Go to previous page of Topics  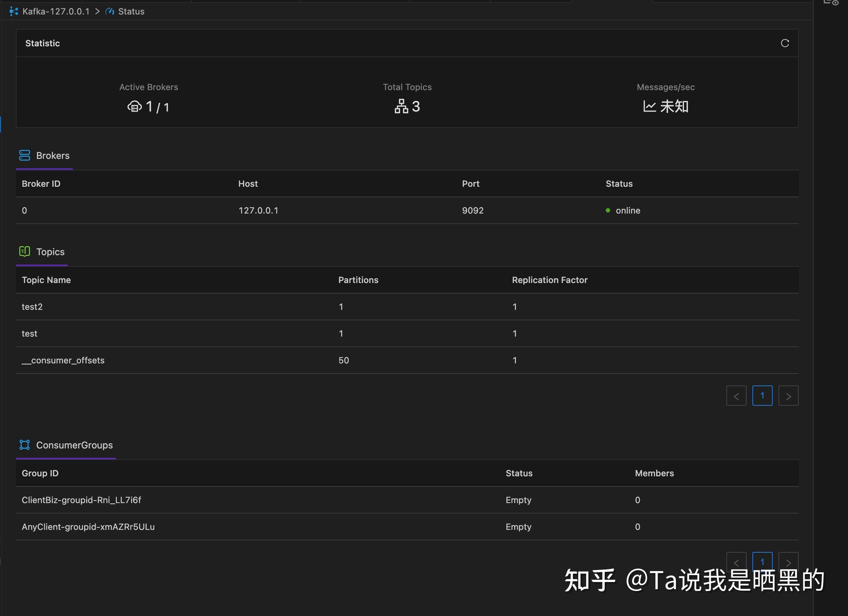[x=736, y=396]
